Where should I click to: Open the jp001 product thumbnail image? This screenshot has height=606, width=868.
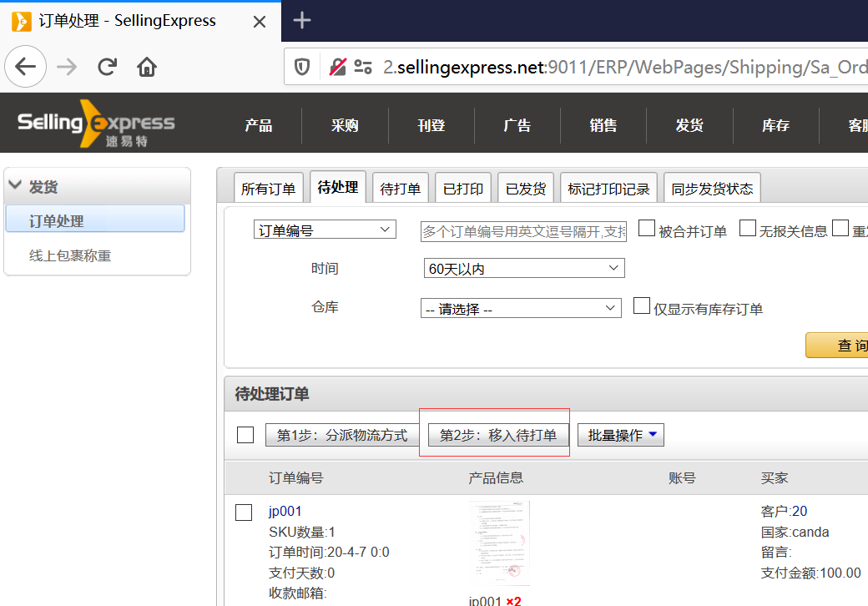(499, 543)
